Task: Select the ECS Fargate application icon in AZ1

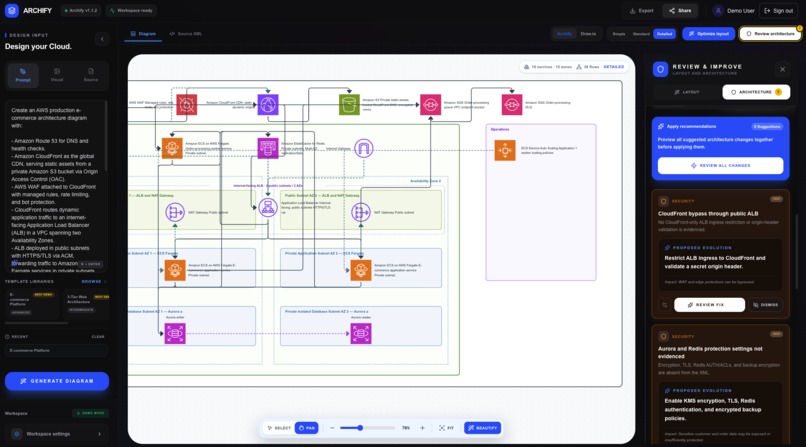Action: click(x=175, y=270)
